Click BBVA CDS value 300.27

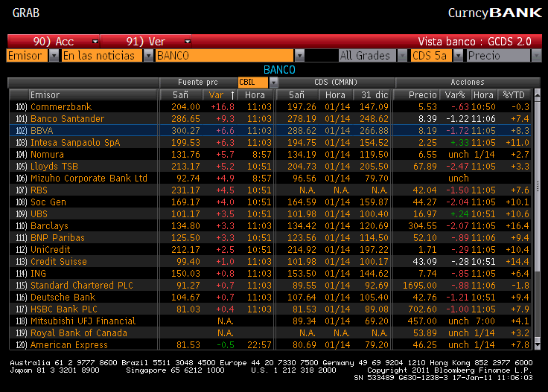click(x=185, y=131)
